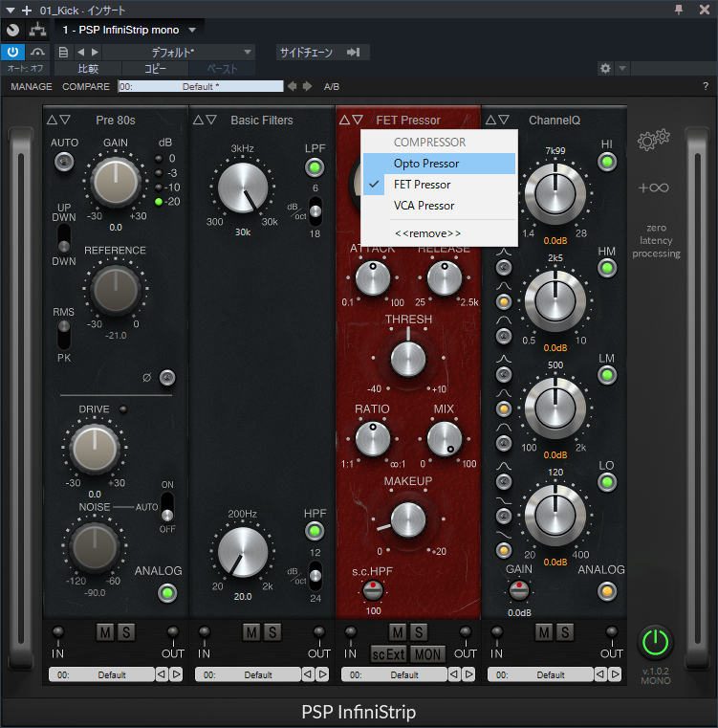
Task: Switch A/B comparison state
Action: point(332,87)
